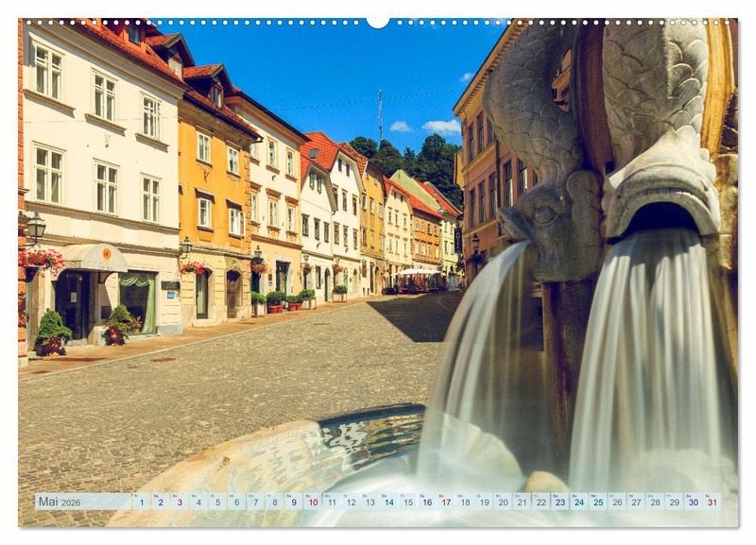The image size is (756, 545).
Task: Select day 19 in the calendar strip
Action: (x=485, y=502)
